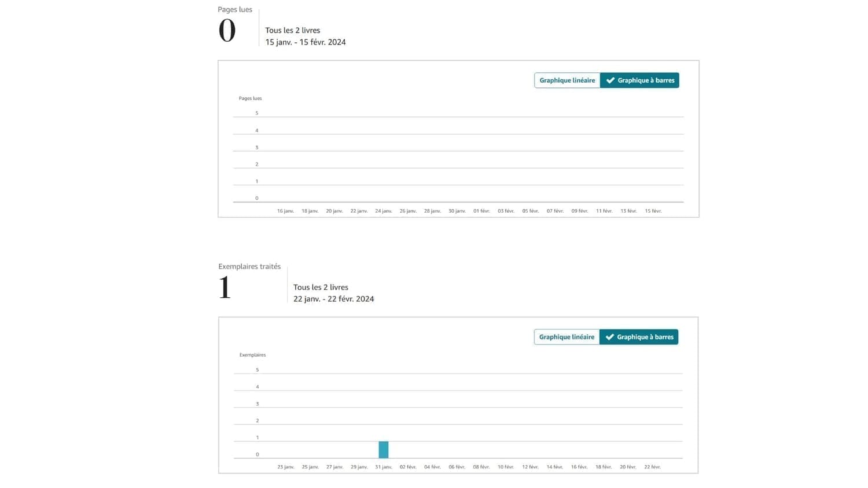This screenshot has width=868, height=488.
Task: Click 'Tous les 2 livres' under Pages lues
Action: point(293,31)
